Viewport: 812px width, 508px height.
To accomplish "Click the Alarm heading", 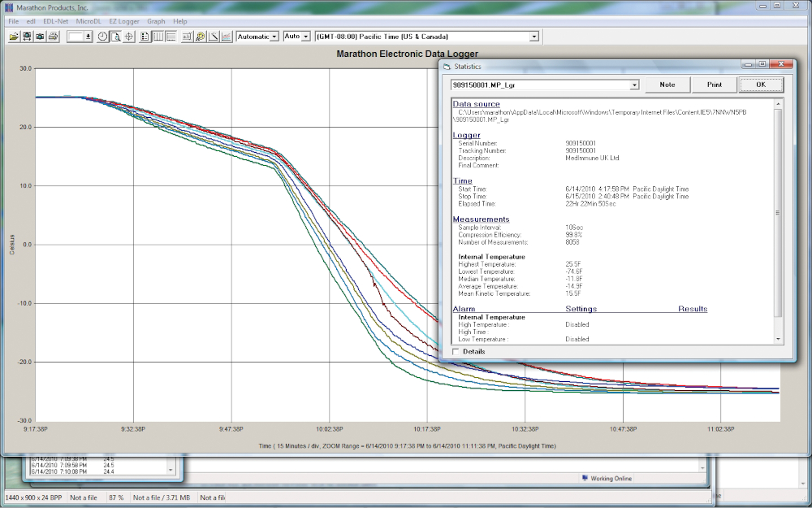I will pyautogui.click(x=464, y=308).
